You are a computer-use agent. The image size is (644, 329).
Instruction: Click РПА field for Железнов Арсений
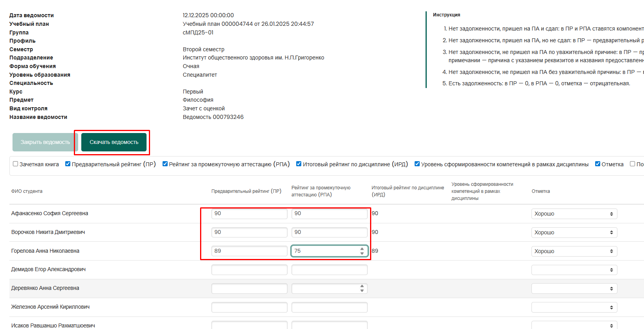pos(329,307)
